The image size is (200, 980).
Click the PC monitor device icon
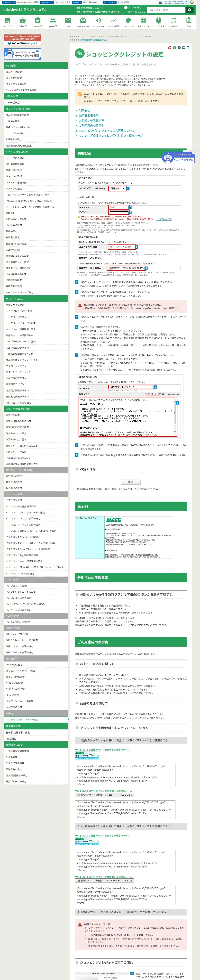coord(184,48)
